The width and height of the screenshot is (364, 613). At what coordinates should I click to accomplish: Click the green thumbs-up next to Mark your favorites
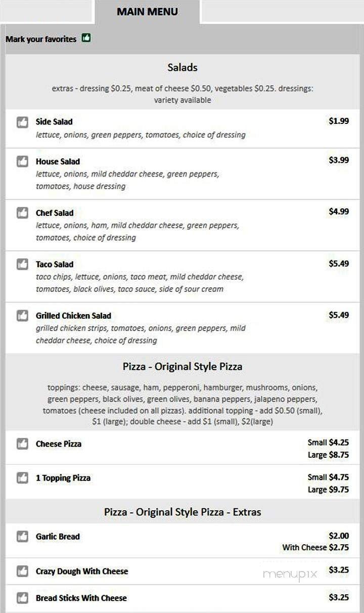pyautogui.click(x=86, y=38)
